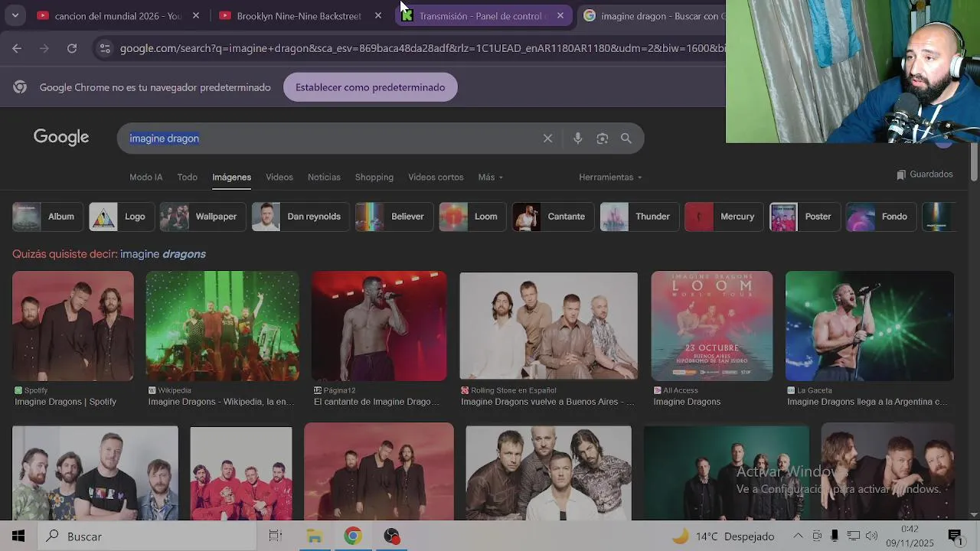Close the Brooklyn Nine-Nine Backstreet tab
Screen dimensions: 980x551
[x=378, y=15]
